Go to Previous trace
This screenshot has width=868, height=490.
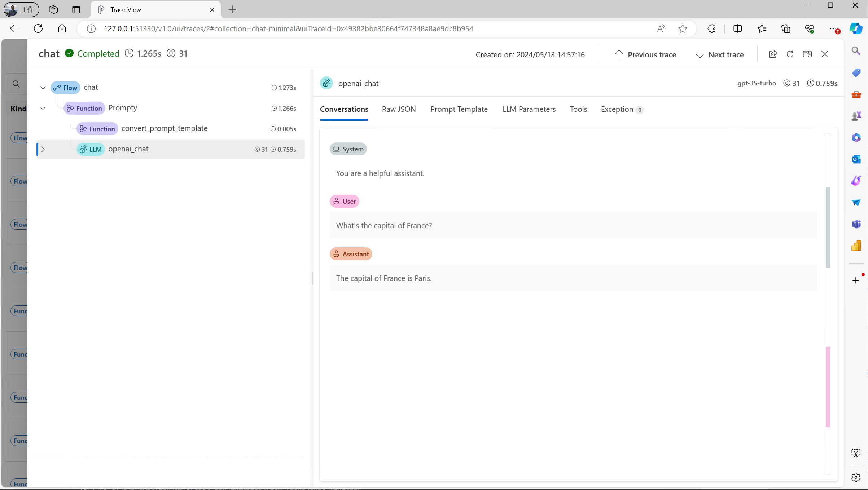click(x=645, y=54)
